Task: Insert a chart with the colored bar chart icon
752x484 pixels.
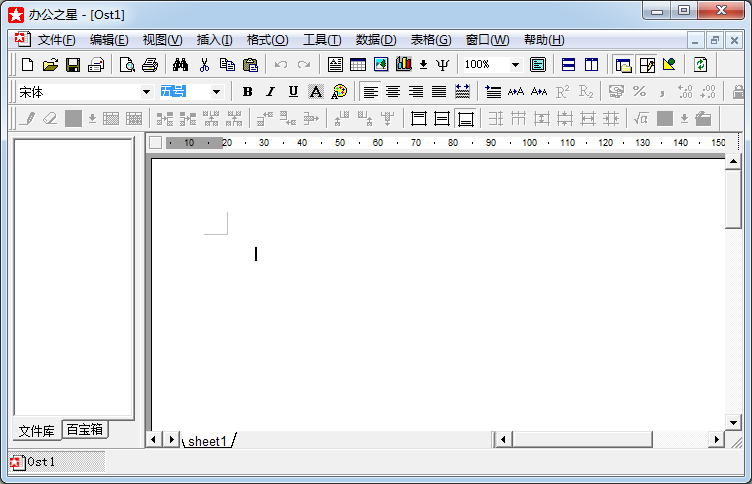Action: pyautogui.click(x=404, y=64)
